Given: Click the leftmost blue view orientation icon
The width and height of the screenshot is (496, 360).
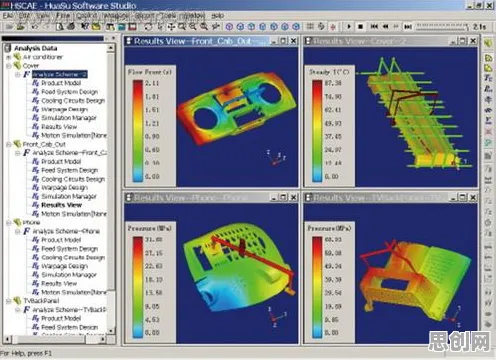Looking at the screenshot, I should [229, 27].
